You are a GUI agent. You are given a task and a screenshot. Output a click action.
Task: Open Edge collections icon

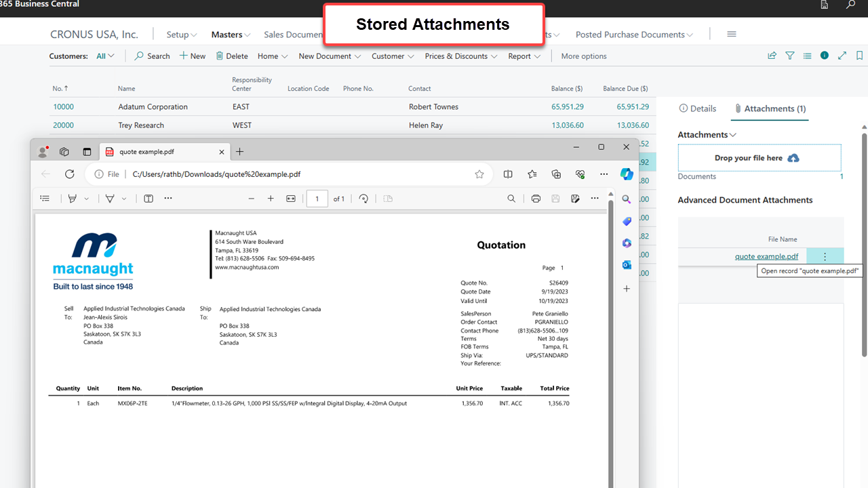click(x=557, y=174)
